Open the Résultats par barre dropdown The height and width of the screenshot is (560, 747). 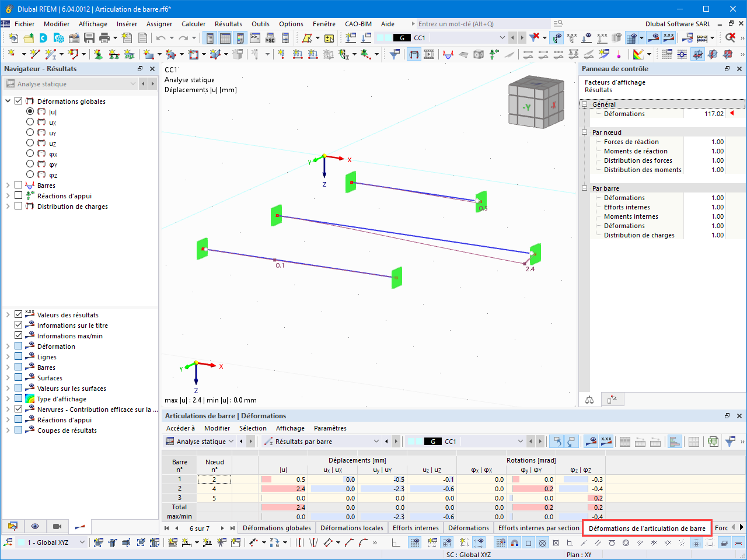[376, 442]
